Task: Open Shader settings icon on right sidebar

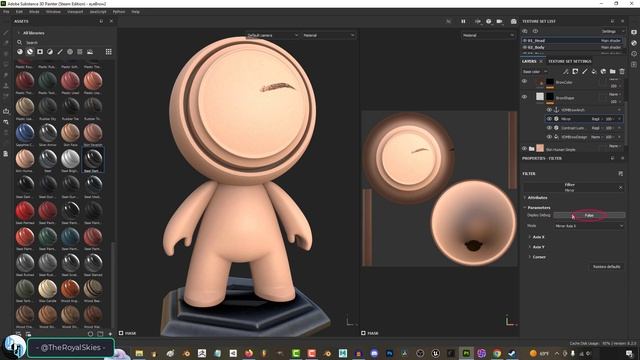Action: 634,43
